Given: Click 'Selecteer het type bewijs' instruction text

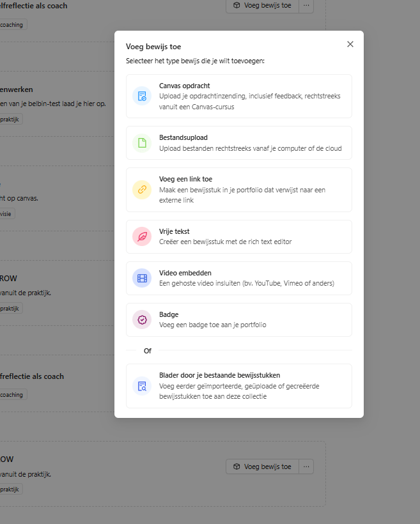Looking at the screenshot, I should pos(195,61).
